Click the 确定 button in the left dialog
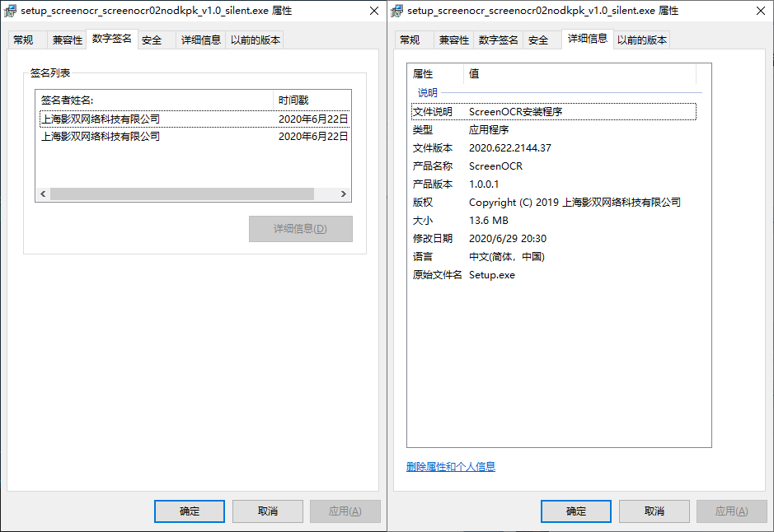774x532 pixels. (189, 511)
